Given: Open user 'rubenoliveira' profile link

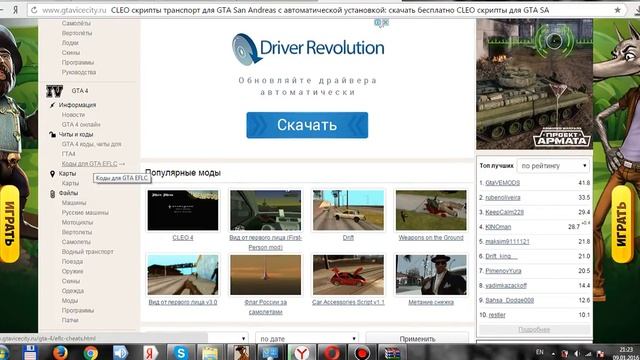Looking at the screenshot, I should tap(503, 198).
